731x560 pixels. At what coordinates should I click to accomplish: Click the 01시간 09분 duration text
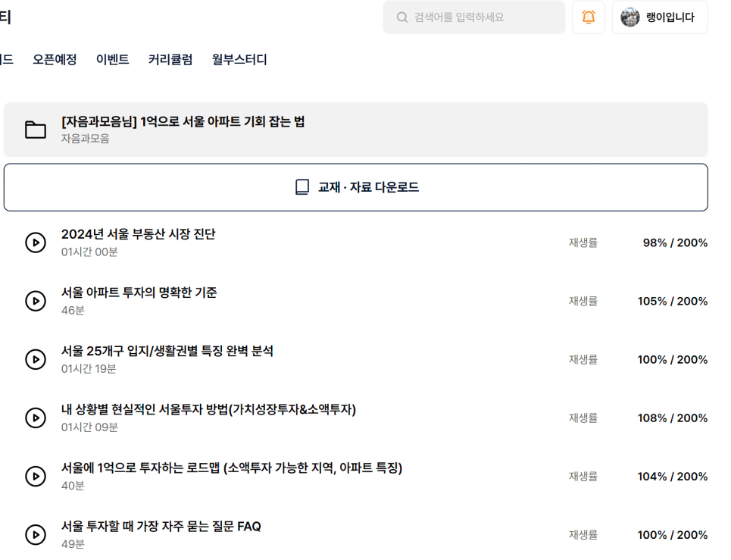(x=89, y=427)
